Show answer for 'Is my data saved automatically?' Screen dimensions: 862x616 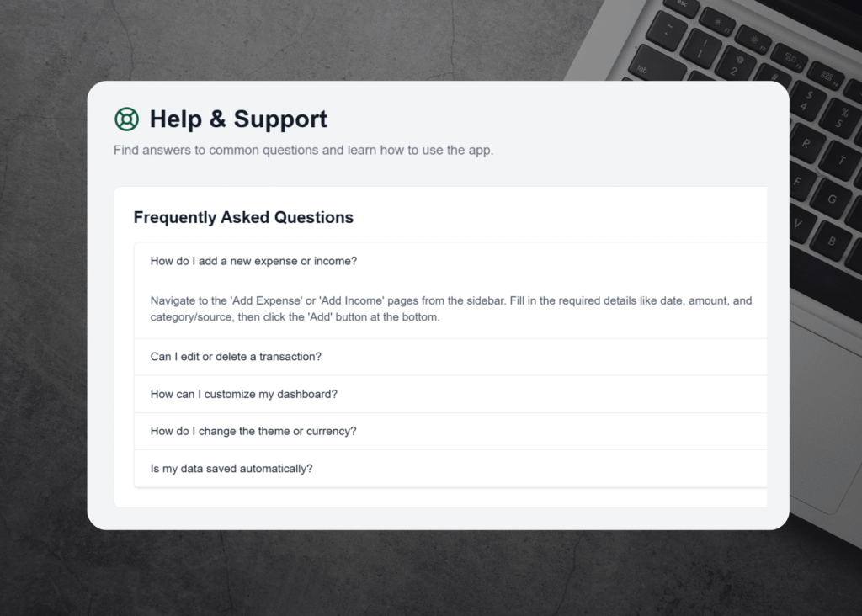click(231, 468)
